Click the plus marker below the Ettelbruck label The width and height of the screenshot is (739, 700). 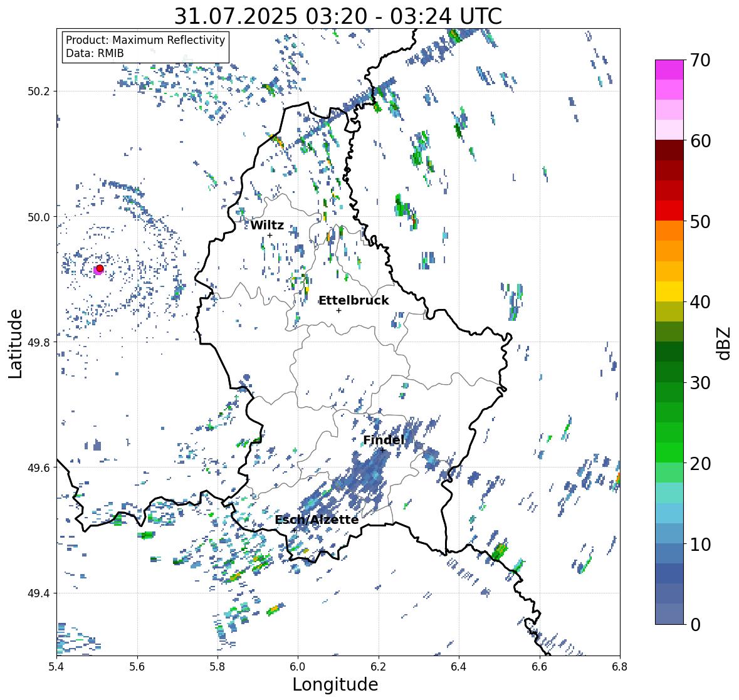(x=338, y=310)
